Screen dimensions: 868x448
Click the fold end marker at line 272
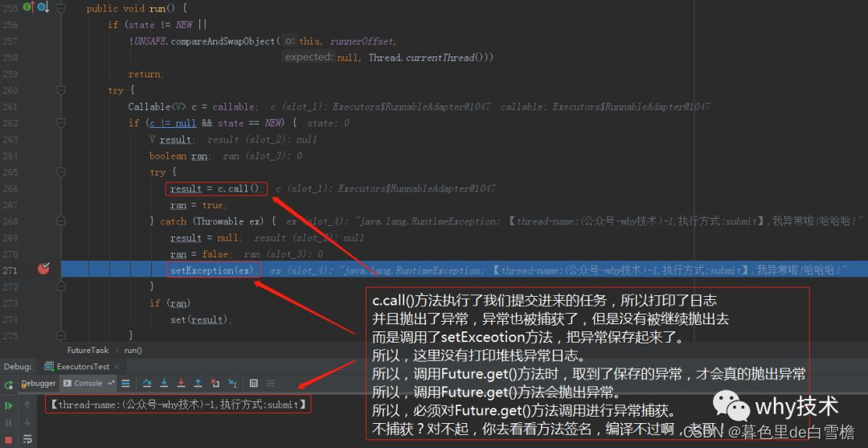(61, 286)
